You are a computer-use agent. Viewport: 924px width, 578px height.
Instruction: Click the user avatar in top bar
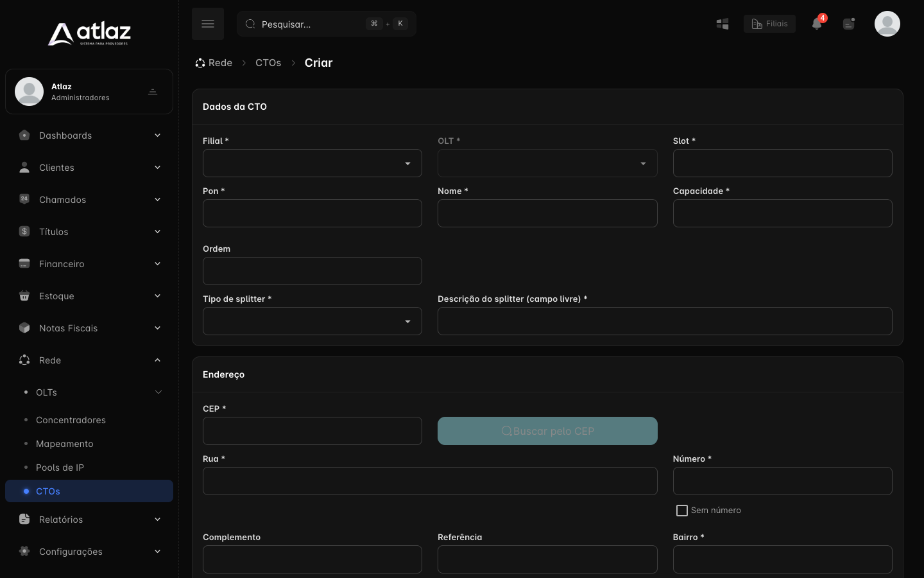tap(887, 24)
